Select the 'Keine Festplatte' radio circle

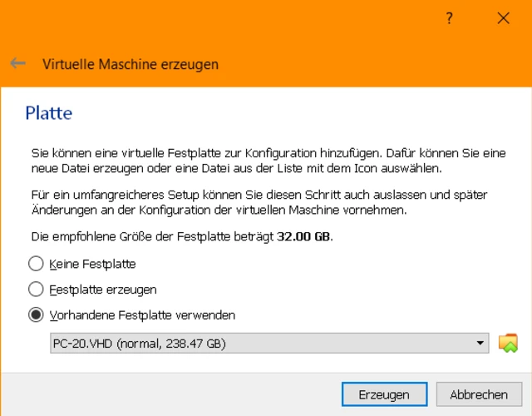click(36, 264)
